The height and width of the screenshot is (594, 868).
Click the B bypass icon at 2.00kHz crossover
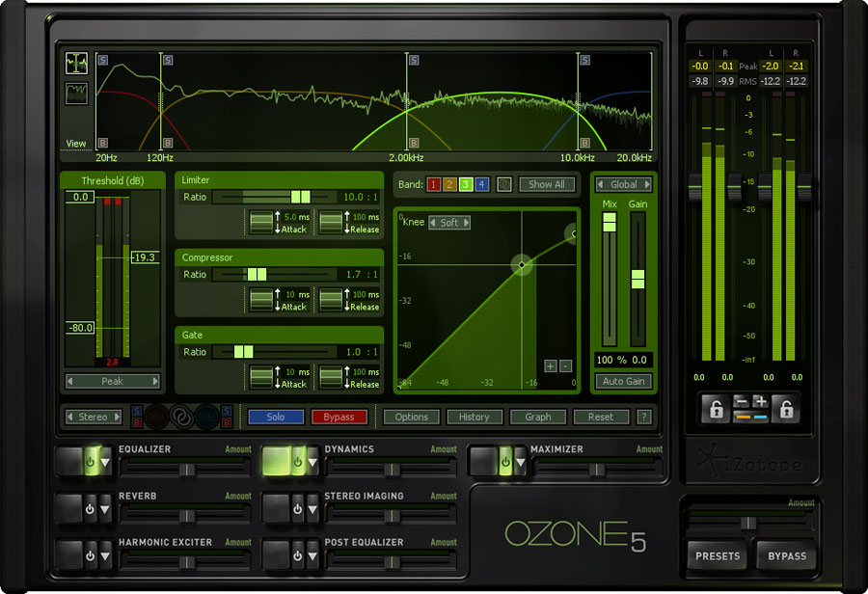click(x=414, y=143)
